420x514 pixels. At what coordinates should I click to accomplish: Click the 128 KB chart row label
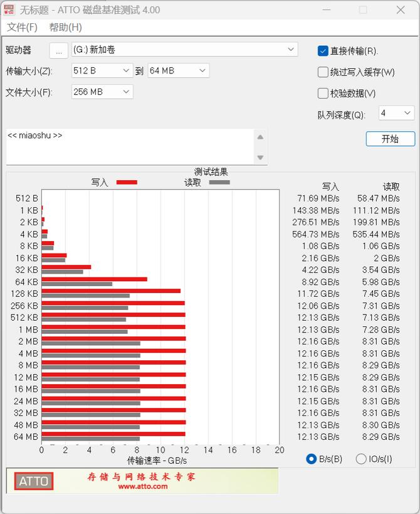(x=24, y=294)
